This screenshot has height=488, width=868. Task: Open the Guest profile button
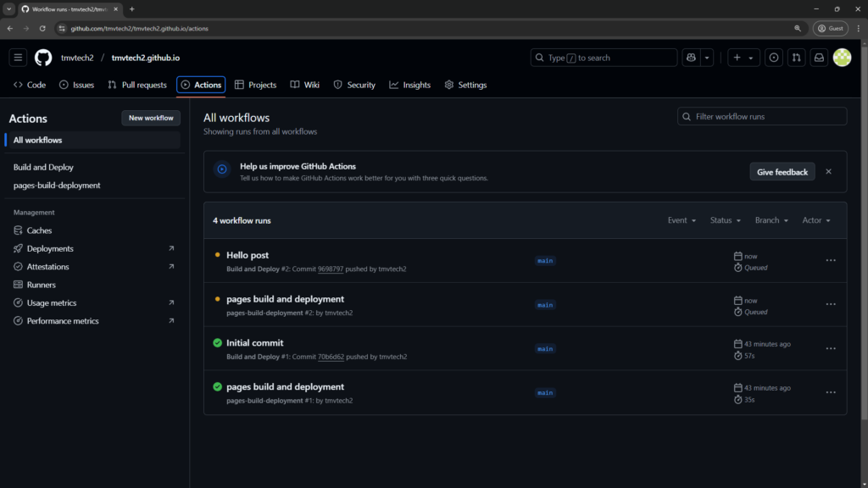click(831, 28)
